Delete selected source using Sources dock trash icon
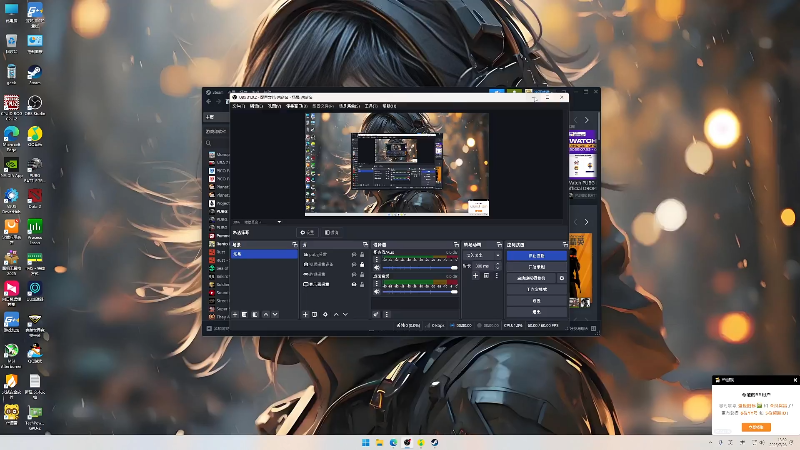The height and width of the screenshot is (450, 800). [x=315, y=314]
